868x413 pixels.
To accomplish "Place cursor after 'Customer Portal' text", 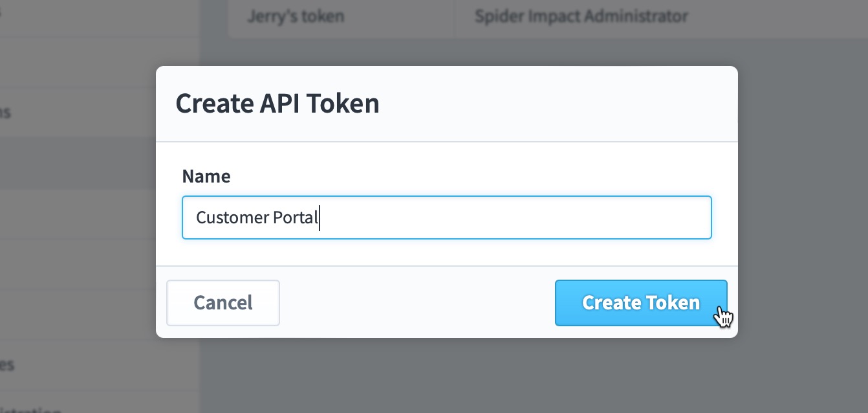I will [x=320, y=218].
